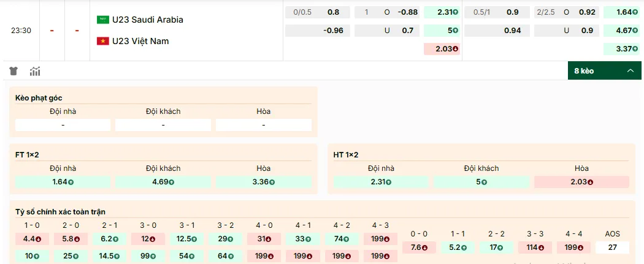The width and height of the screenshot is (644, 264).
Task: Select FT 1×2 away odds 4.69
Action: [x=163, y=182]
